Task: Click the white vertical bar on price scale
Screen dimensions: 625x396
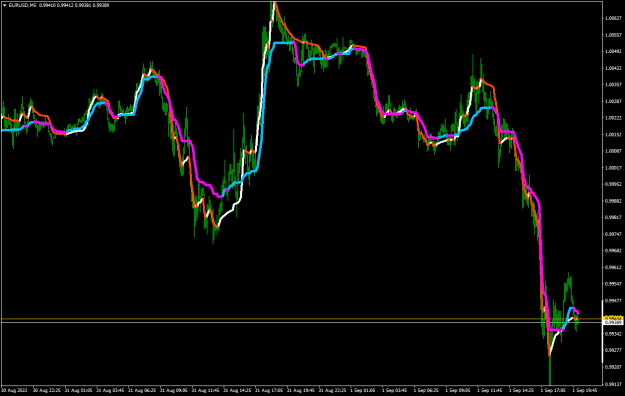Action: [x=602, y=331]
